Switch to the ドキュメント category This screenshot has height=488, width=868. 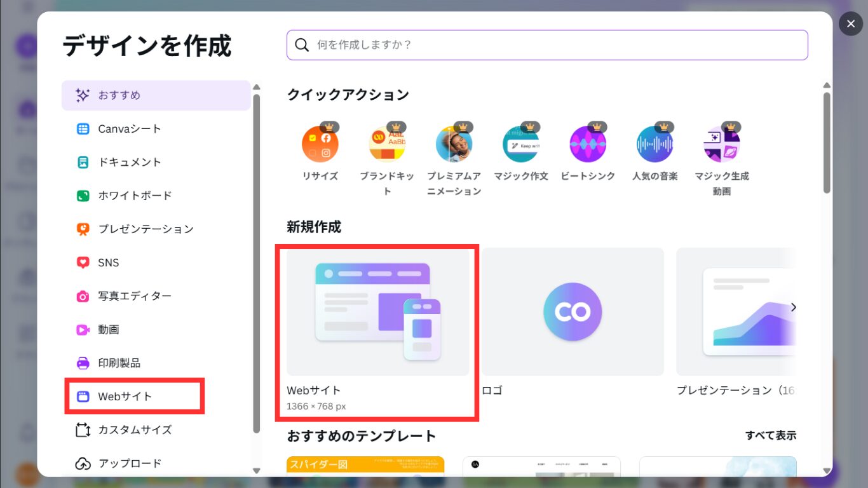[x=156, y=163]
